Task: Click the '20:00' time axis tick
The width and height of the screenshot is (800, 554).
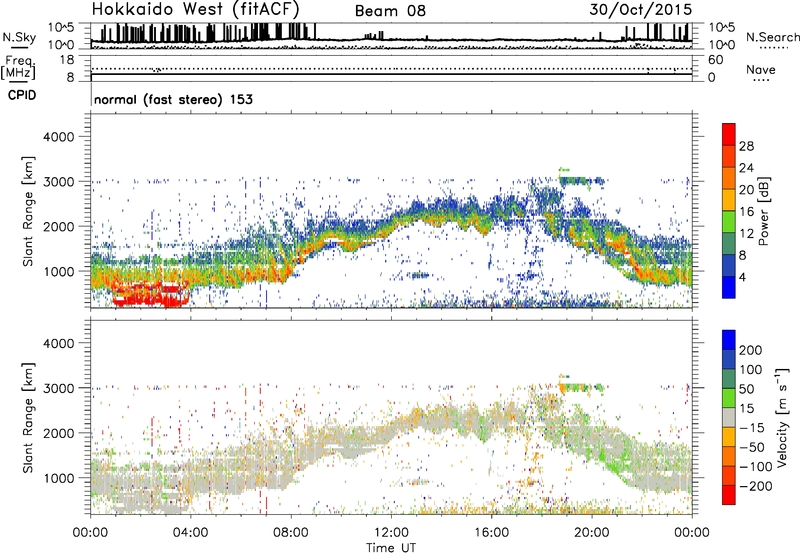Action: pos(592,533)
